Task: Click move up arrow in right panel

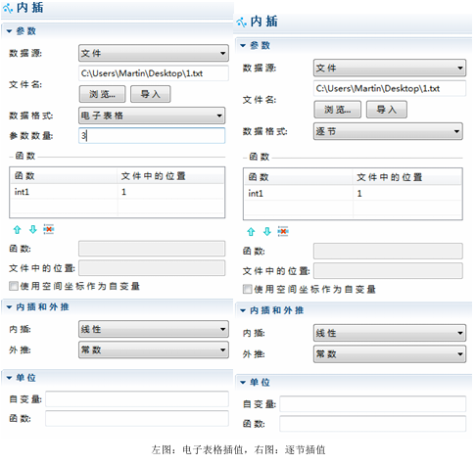Action: [251, 232]
